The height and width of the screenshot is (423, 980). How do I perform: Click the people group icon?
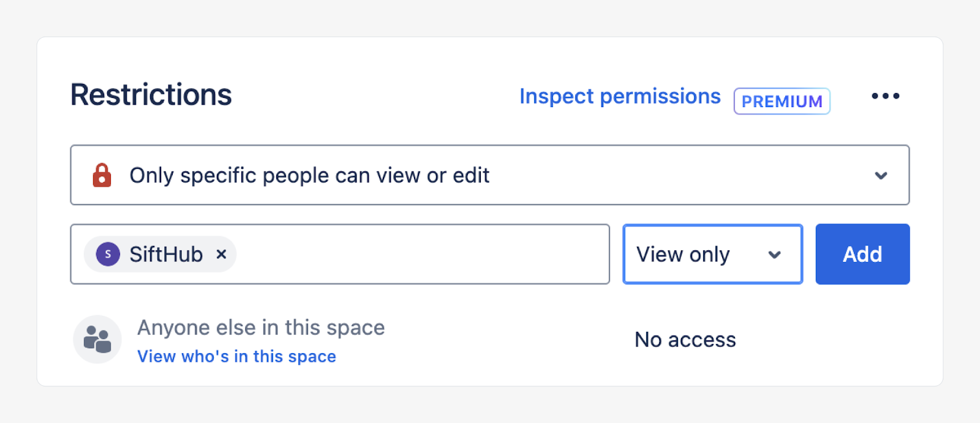tap(97, 339)
